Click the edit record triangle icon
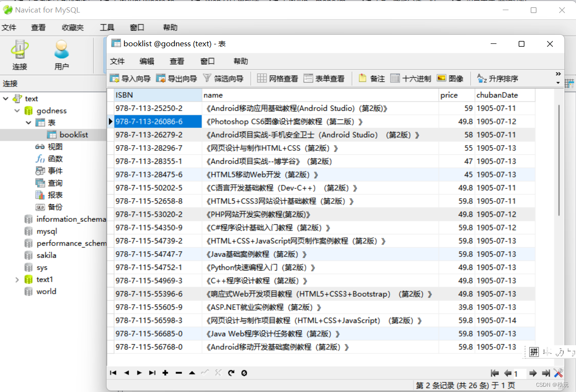 [192, 373]
